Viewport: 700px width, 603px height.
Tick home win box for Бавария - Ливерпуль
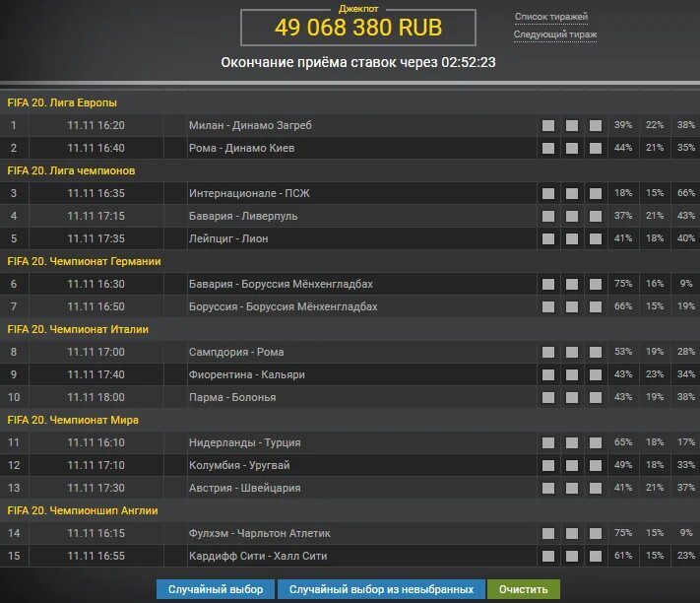point(548,216)
